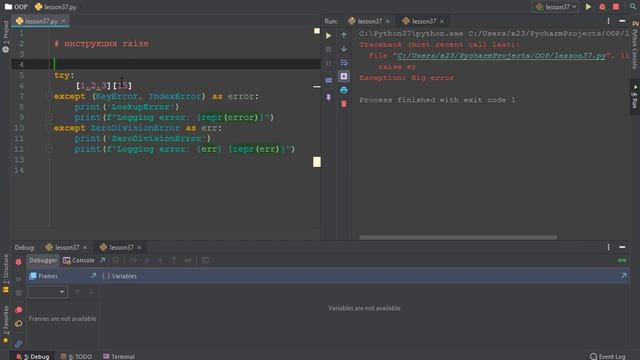Click link icon in Debug left toolbar

point(18,344)
